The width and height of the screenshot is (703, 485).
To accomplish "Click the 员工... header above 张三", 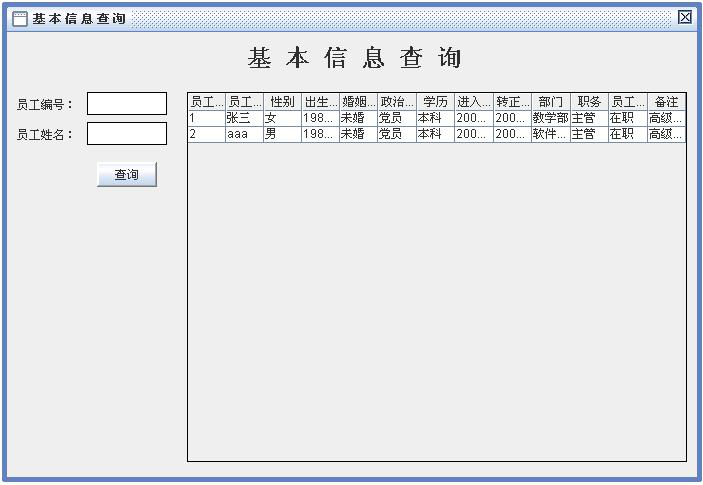I will click(x=244, y=102).
